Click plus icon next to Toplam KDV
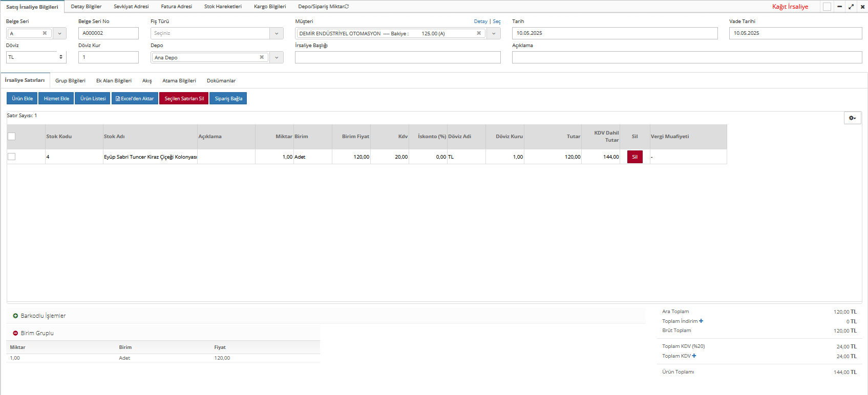Viewport: 868px width, 395px height. pos(694,356)
